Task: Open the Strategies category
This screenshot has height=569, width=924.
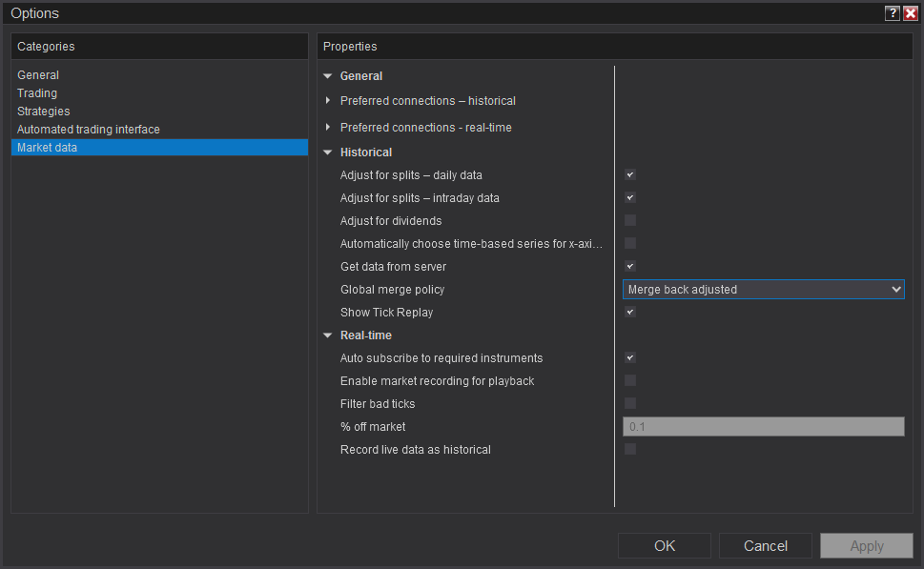Action: click(x=43, y=112)
